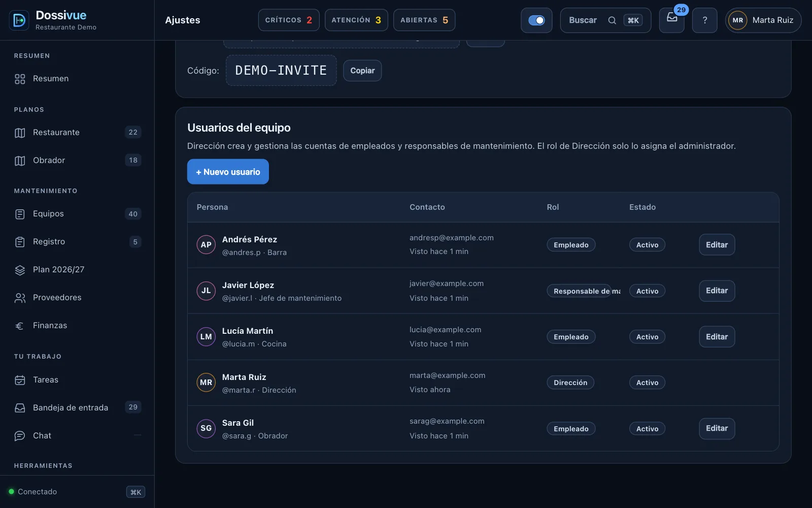Screen dimensions: 812x508
Task: Open Finanzas euro icon item
Action: click(x=77, y=325)
